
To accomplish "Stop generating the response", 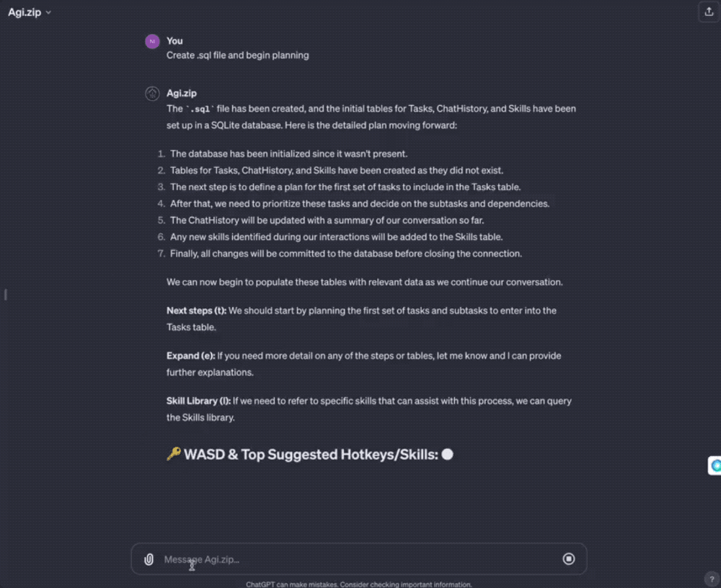I will (569, 558).
